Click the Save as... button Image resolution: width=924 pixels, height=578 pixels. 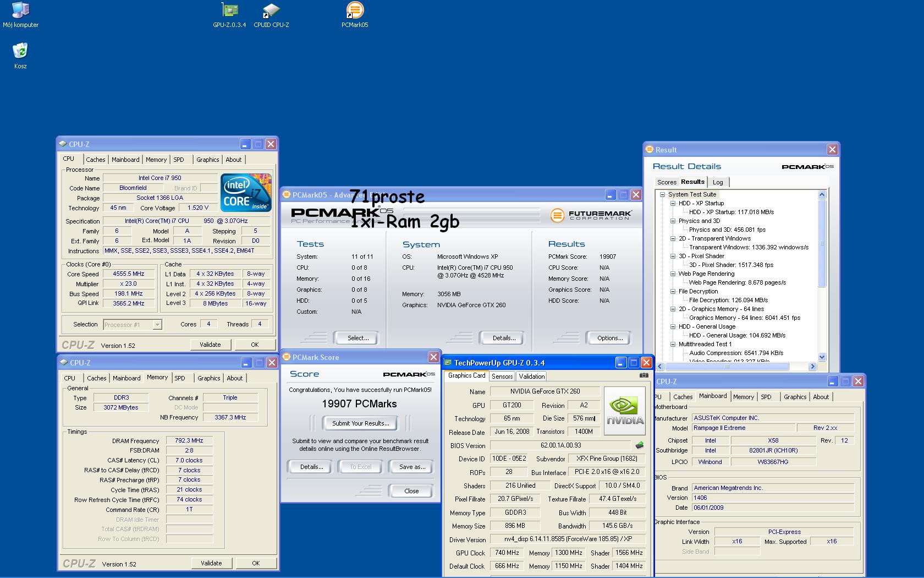[x=412, y=467]
